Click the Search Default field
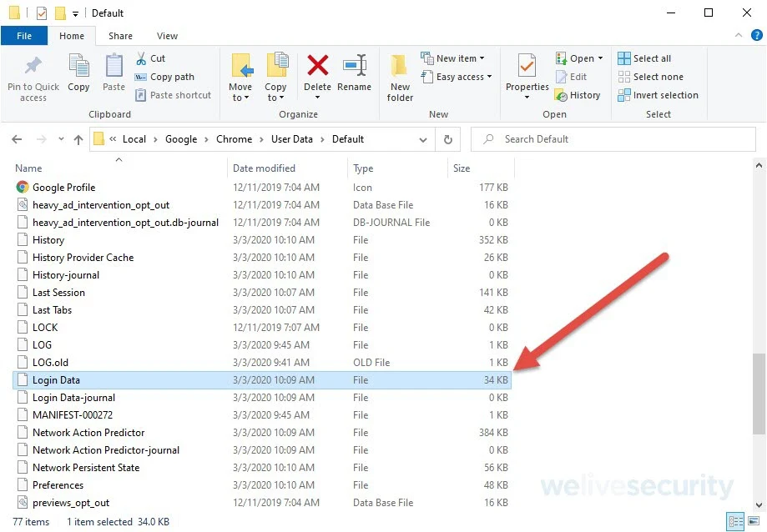 (x=613, y=139)
